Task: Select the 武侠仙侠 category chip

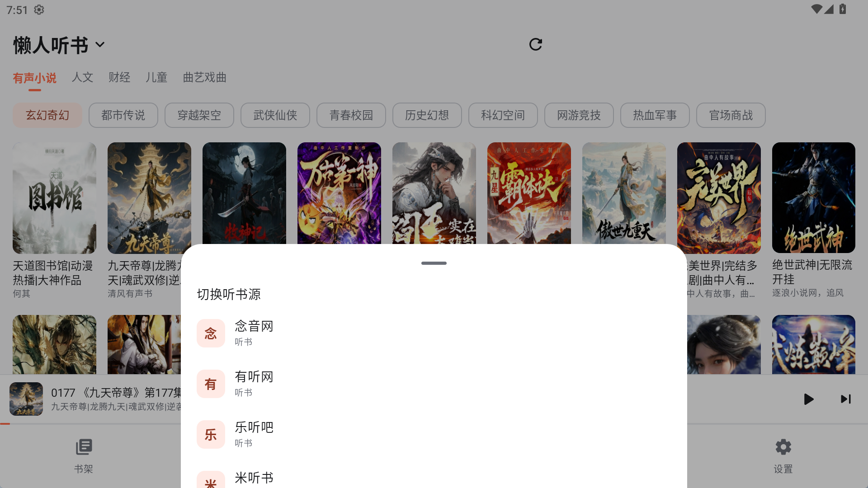Action: [x=275, y=115]
